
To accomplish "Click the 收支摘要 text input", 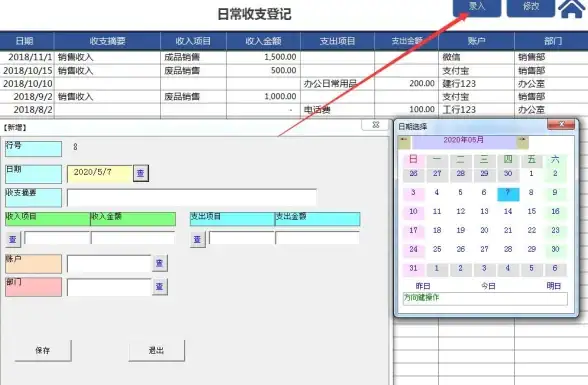I will point(192,197).
